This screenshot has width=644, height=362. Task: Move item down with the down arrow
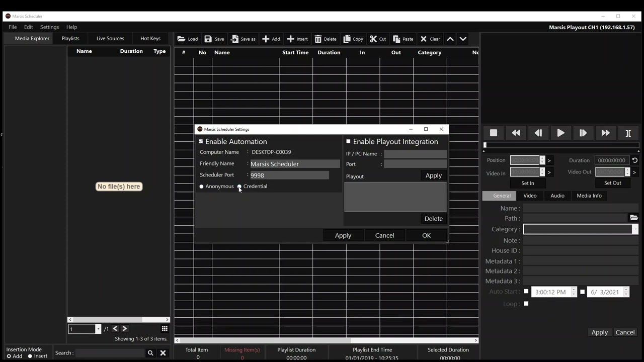pos(463,39)
